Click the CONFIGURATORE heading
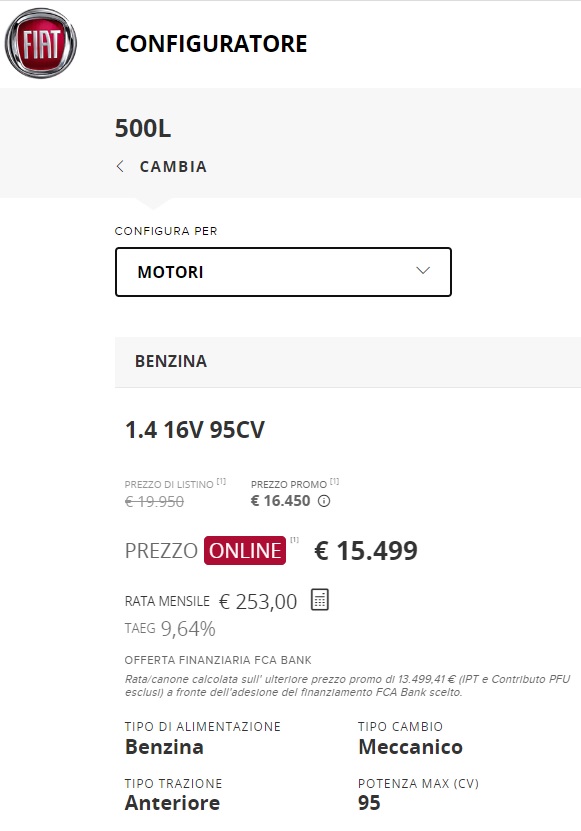 212,43
